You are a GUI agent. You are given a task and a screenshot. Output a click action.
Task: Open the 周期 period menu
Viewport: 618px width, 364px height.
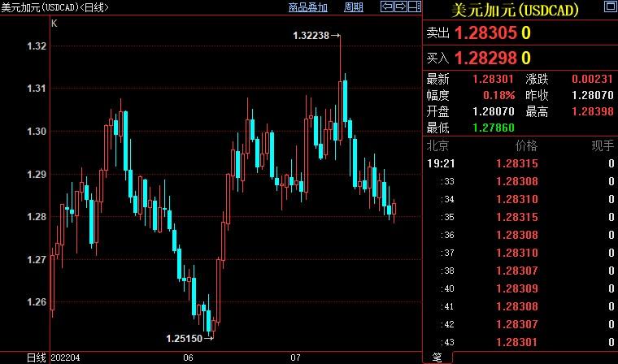354,7
